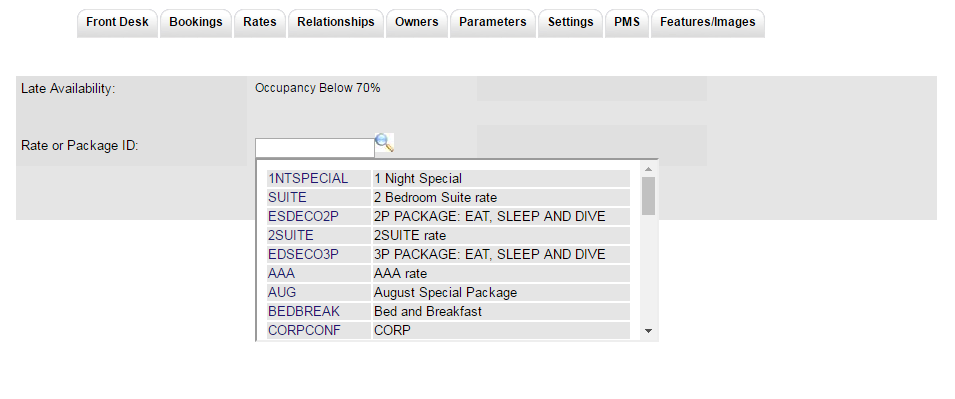Click the list's scroll down arrow
Screen dimensions: 955x399
649,331
